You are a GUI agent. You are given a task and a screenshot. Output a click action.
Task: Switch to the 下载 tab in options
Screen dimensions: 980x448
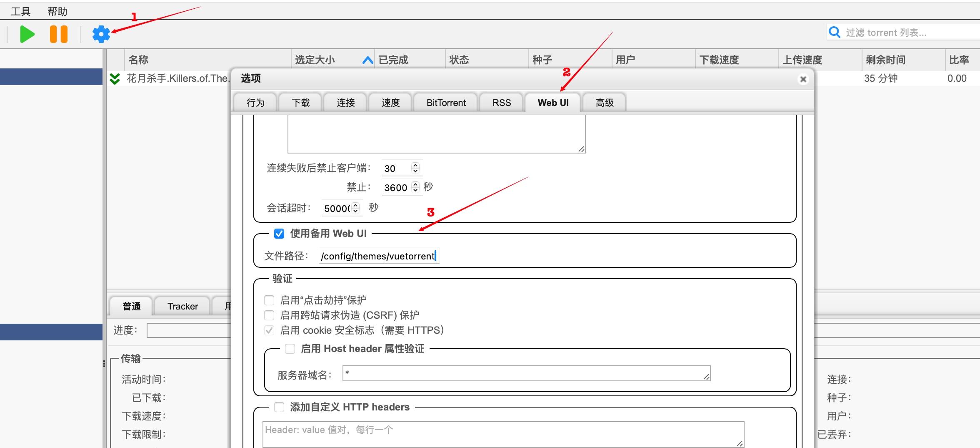301,103
